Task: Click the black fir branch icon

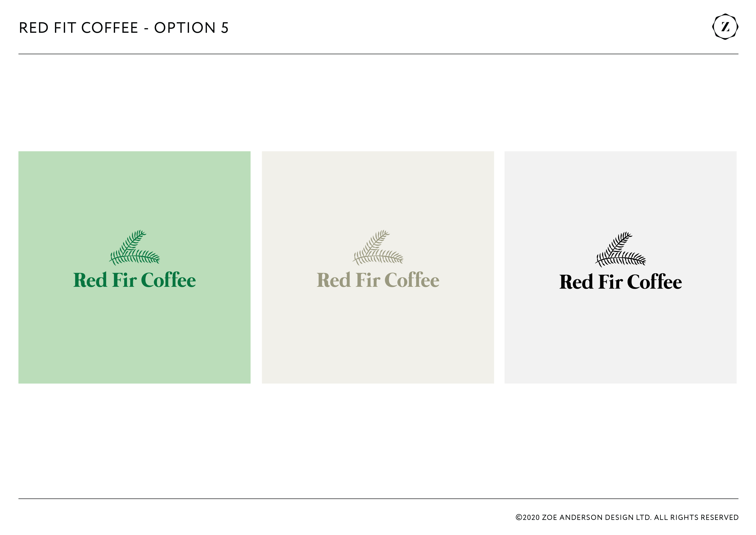Action: pyautogui.click(x=620, y=249)
